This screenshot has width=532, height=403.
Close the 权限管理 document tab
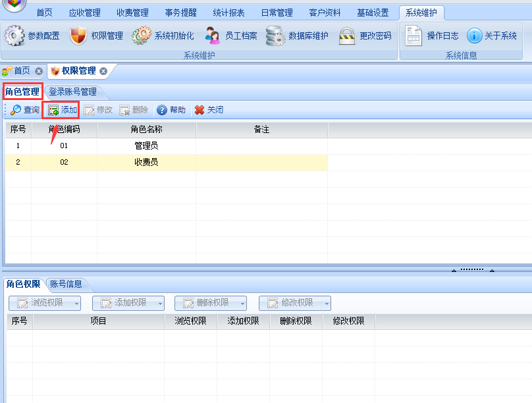(x=103, y=71)
